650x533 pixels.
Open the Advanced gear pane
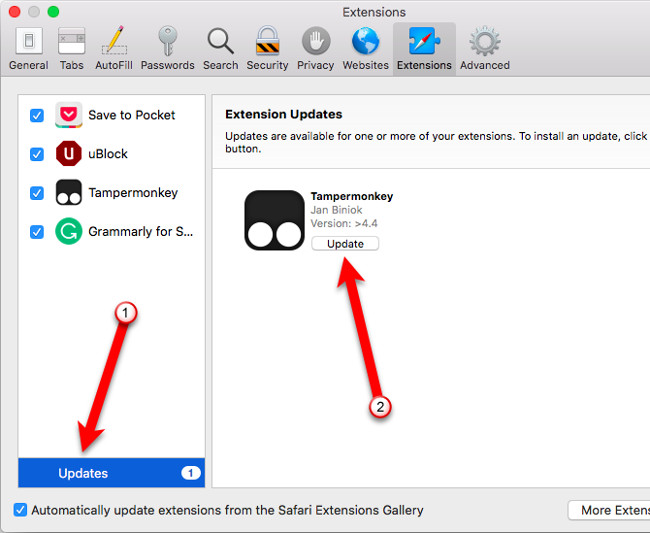point(485,48)
